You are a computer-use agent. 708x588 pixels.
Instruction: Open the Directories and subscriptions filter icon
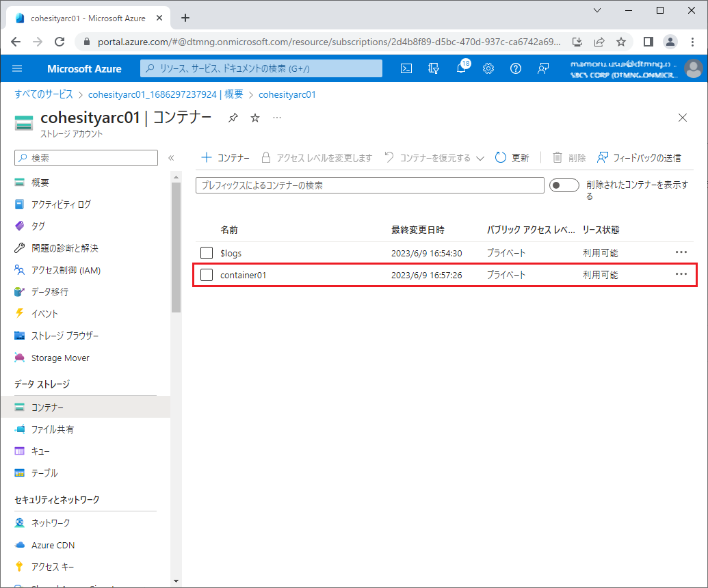tap(434, 68)
